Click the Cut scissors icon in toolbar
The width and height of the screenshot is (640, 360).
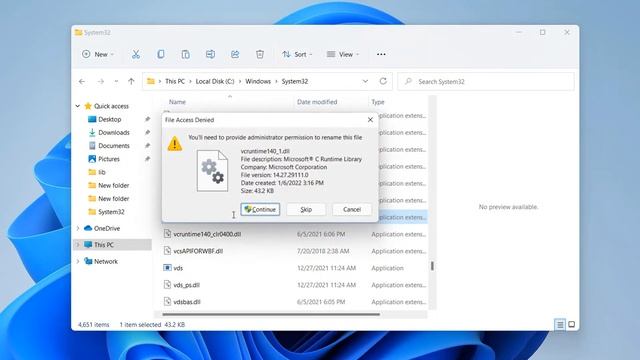136,54
